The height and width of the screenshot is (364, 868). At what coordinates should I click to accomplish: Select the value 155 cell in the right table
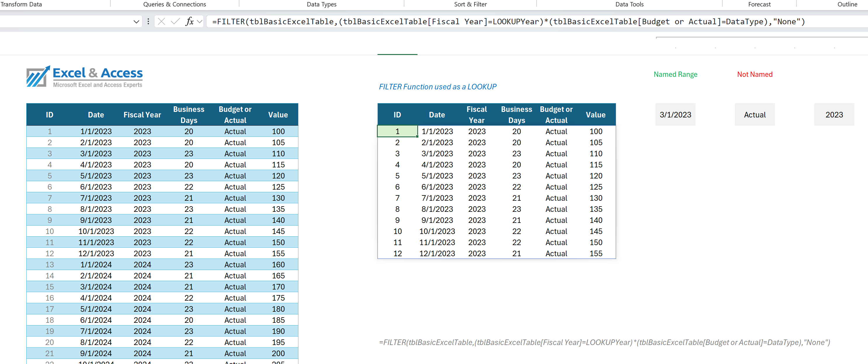click(x=596, y=254)
